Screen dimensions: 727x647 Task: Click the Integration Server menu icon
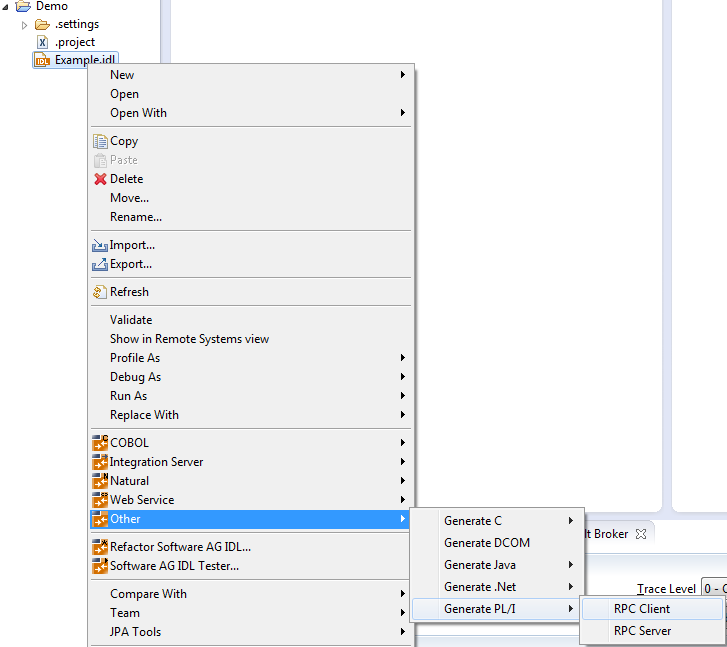pos(100,462)
